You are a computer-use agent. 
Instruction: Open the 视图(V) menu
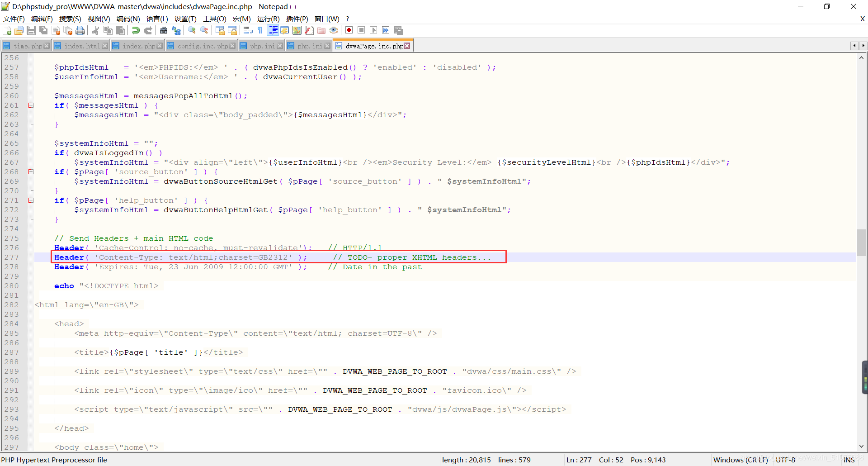(99, 19)
